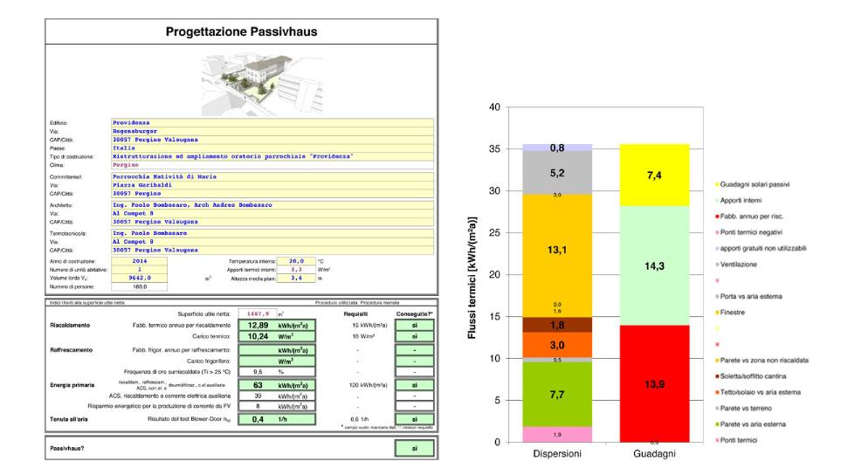This screenshot has height=475, width=868.
Task: Select the 'Finestre' legend entry
Action: [730, 313]
